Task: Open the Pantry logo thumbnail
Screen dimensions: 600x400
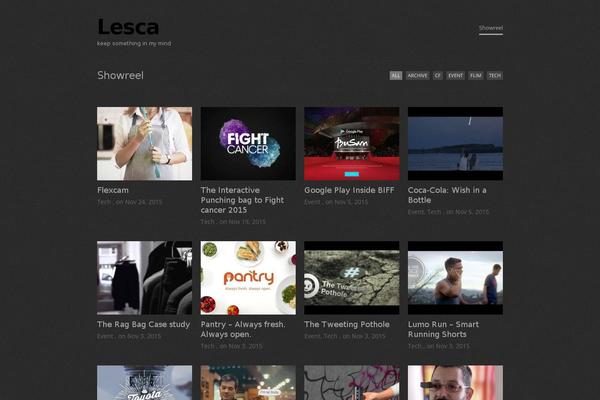Action: [248, 278]
